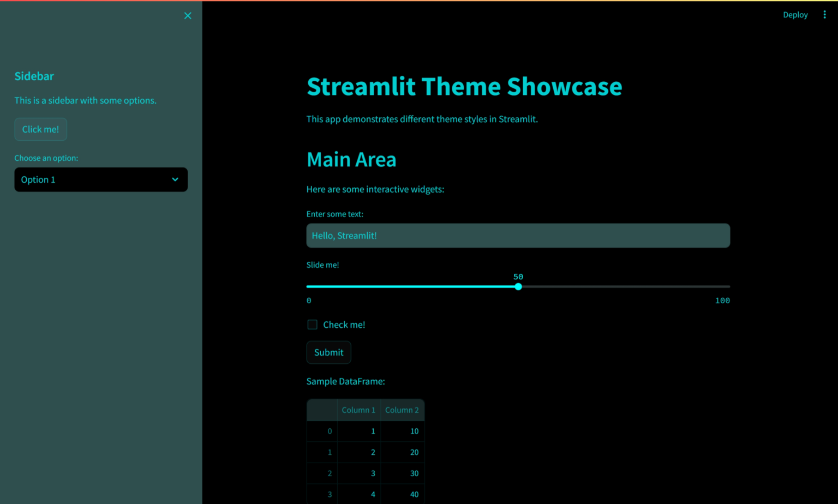This screenshot has width=838, height=504.
Task: Select the cell with value 20
Action: pyautogui.click(x=403, y=452)
